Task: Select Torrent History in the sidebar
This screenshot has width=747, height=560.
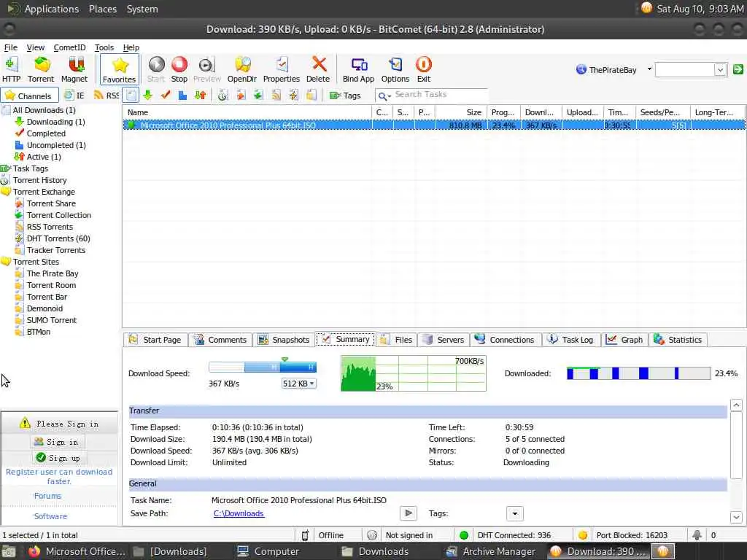Action: tap(39, 181)
